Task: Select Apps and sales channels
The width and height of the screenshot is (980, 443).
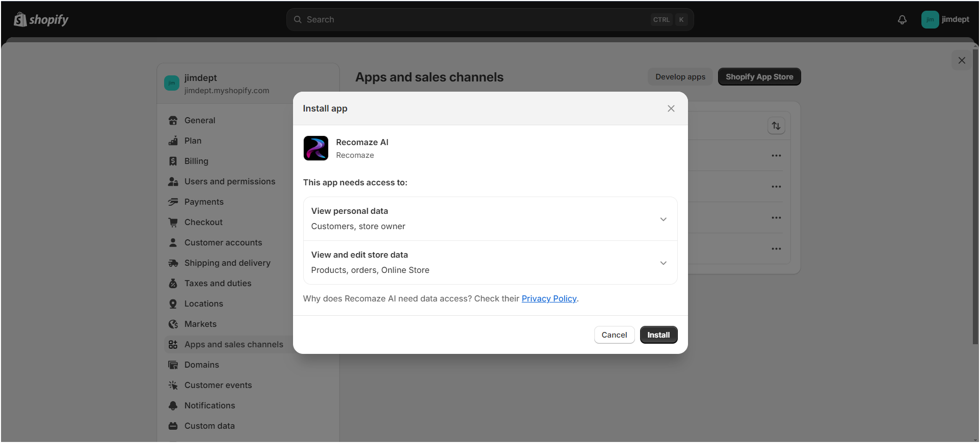Action: (233, 344)
